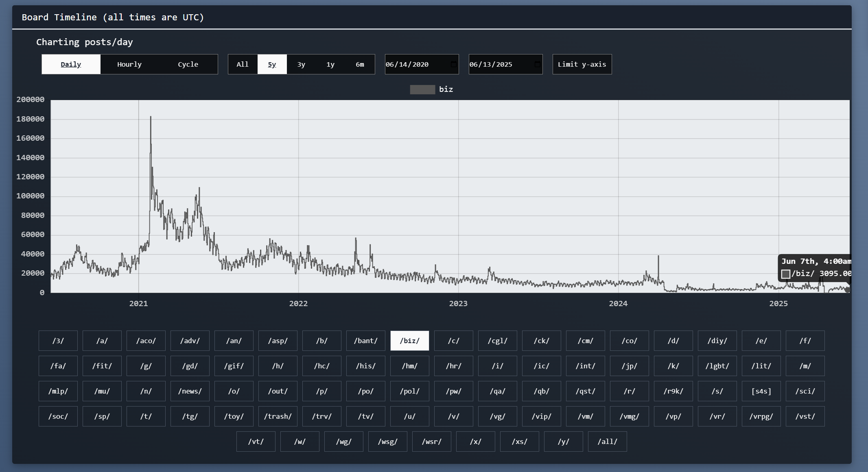Select the 1y time range
868x472 pixels.
tap(330, 64)
